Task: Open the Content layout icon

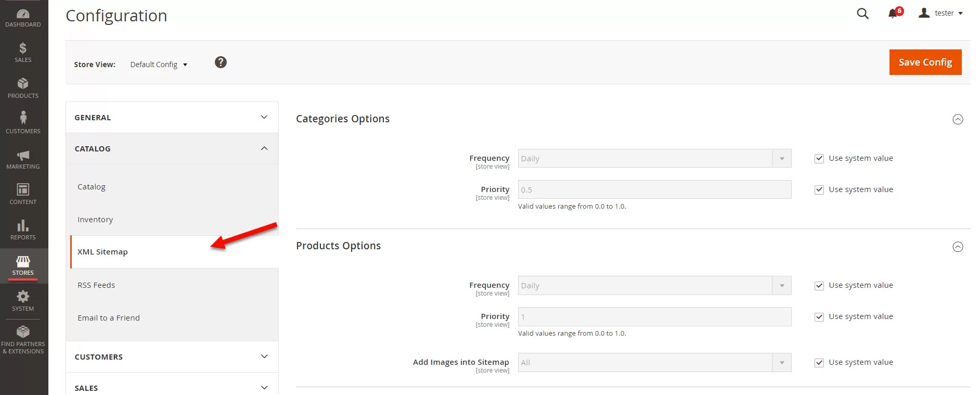Action: pos(23,189)
